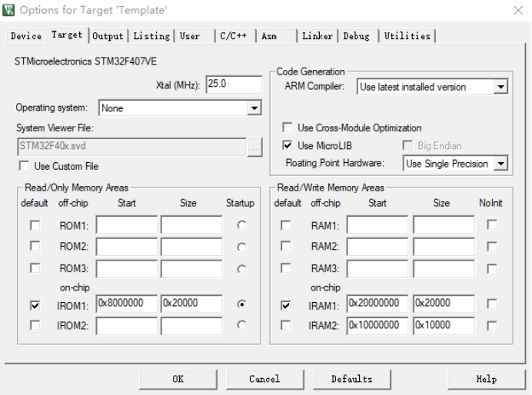This screenshot has height=395, width=532.
Task: Open the Output tab
Action: coord(108,36)
